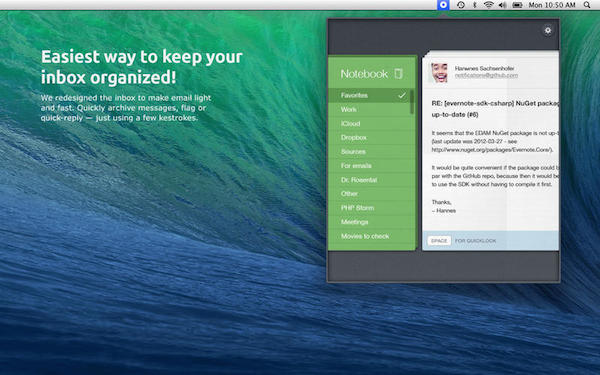Viewport: 600px width, 375px height.
Task: Click the notebook icon beside Notebook title
Action: 398,73
